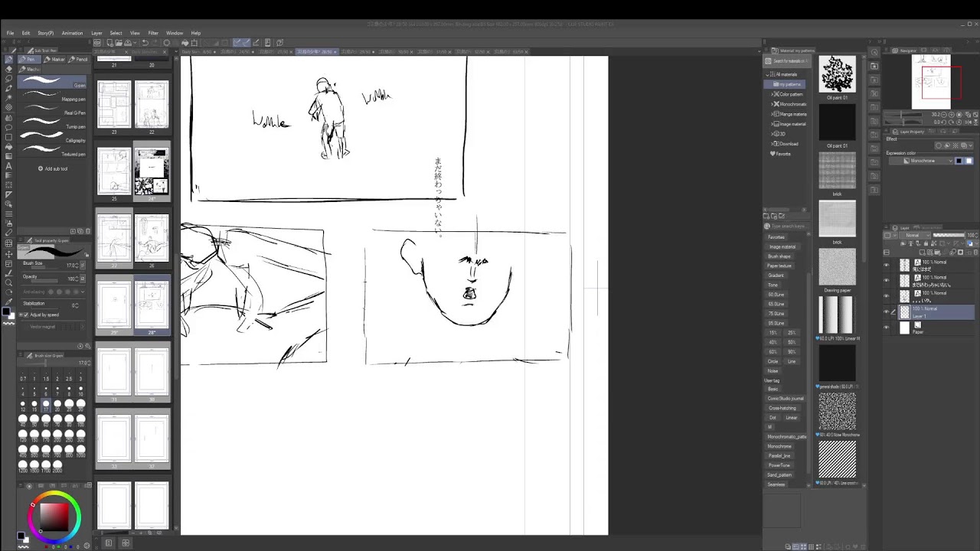Open page 23 thumbnail in story panel
Image resolution: width=980 pixels, height=551 pixels.
(x=114, y=105)
